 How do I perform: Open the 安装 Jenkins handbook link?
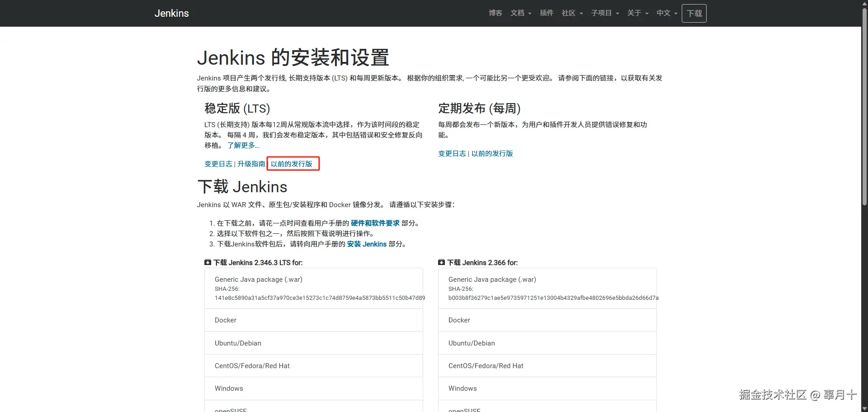pyautogui.click(x=367, y=244)
